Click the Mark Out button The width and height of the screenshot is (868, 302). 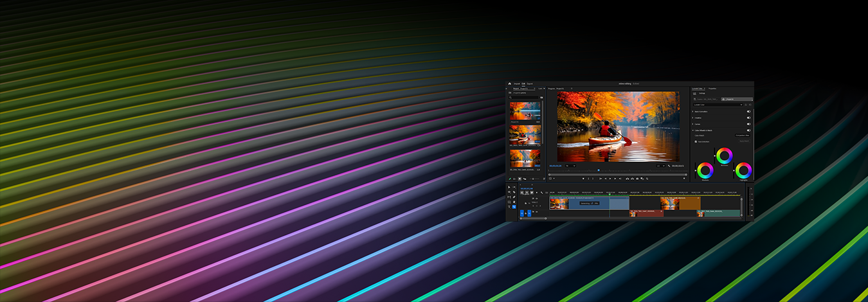point(593,179)
